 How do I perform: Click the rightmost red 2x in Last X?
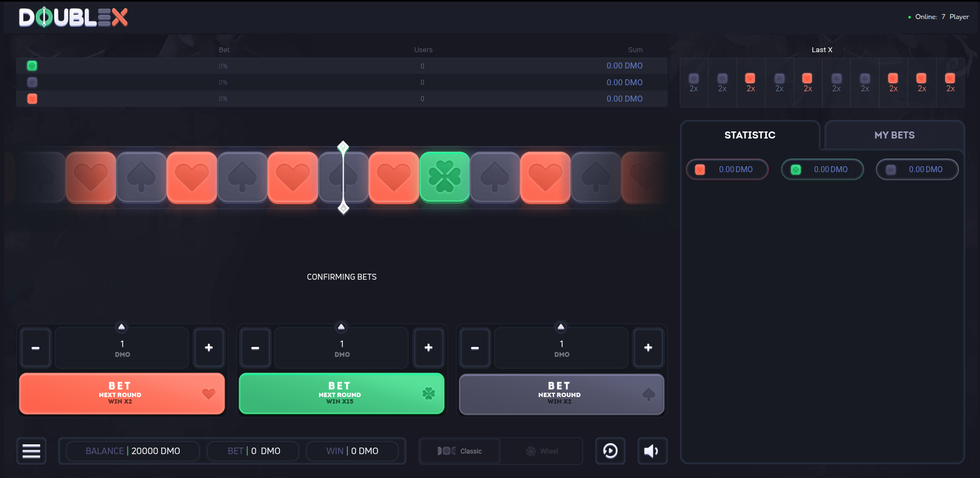click(950, 83)
